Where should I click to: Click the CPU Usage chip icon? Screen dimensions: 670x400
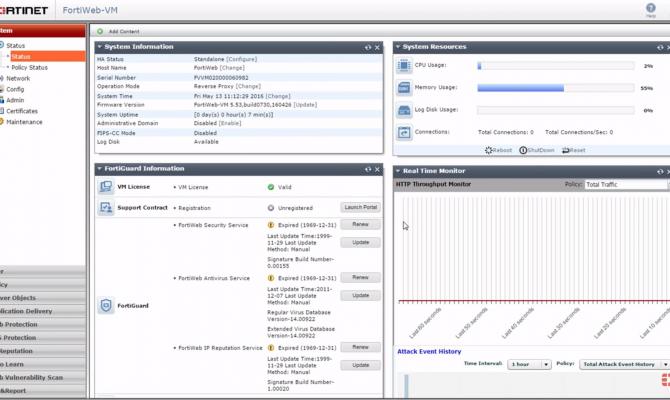404,66
